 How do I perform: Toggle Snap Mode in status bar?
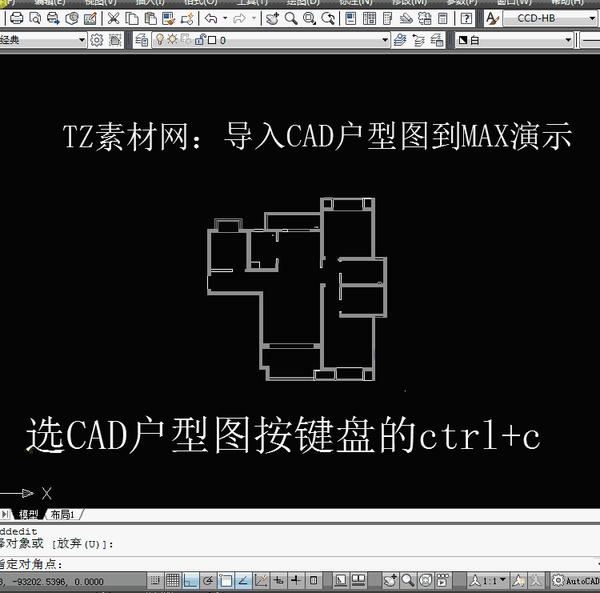(x=155, y=581)
